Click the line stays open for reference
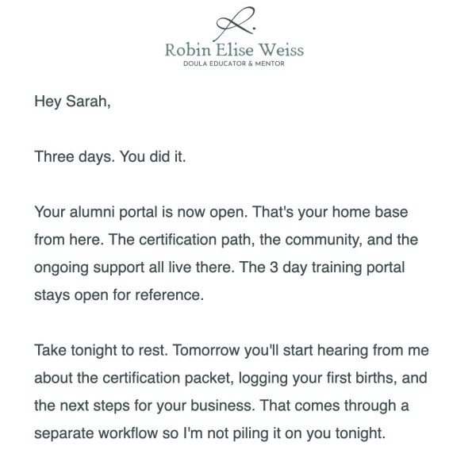476x454 pixels. 119,295
